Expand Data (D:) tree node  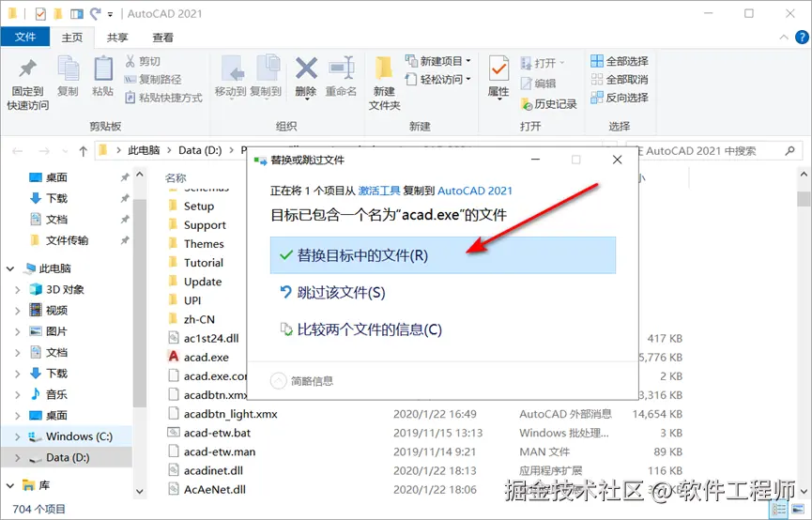coord(18,458)
